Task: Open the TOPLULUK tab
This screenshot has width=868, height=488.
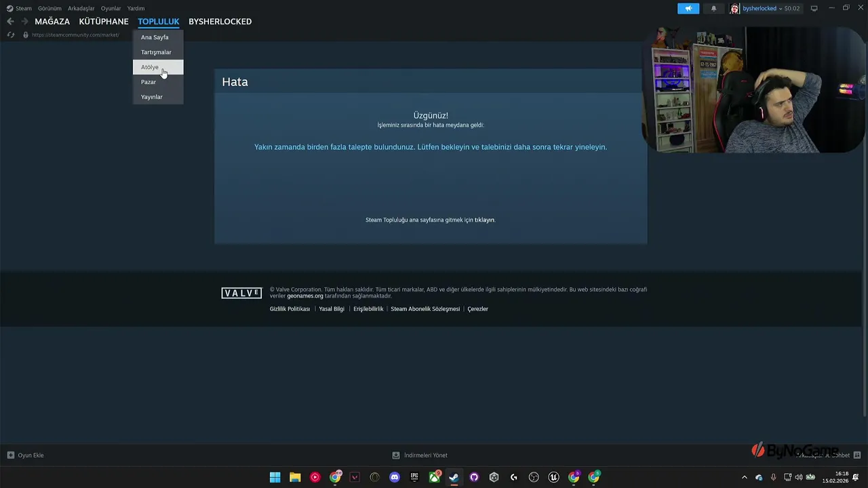Action: tap(159, 22)
